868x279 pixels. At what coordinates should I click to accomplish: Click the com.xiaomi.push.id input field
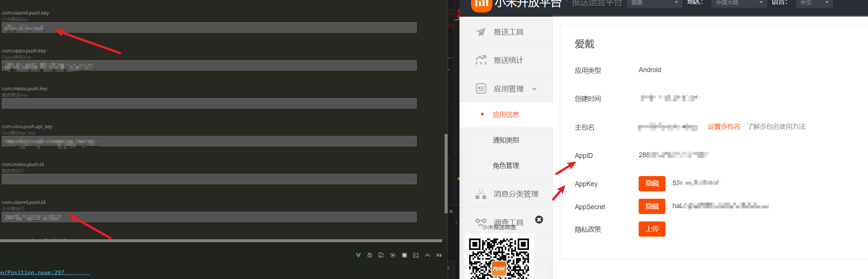[x=209, y=217]
